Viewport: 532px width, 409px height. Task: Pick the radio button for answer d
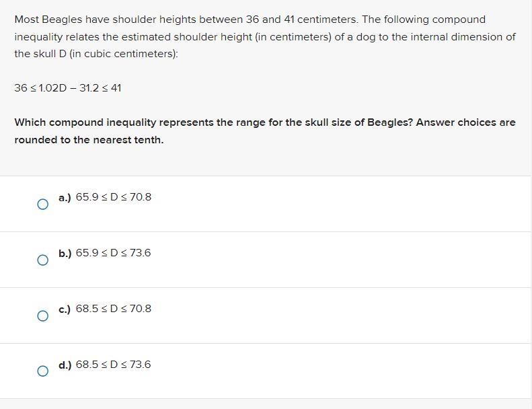click(42, 371)
